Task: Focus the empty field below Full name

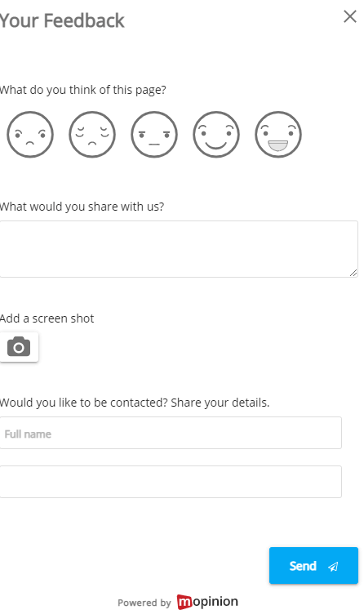Action: coord(171,482)
